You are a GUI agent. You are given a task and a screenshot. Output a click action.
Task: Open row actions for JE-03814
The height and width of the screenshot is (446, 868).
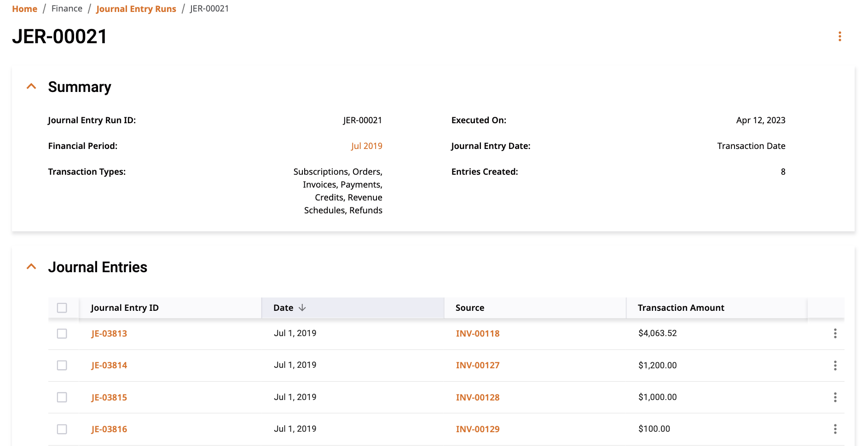835,366
